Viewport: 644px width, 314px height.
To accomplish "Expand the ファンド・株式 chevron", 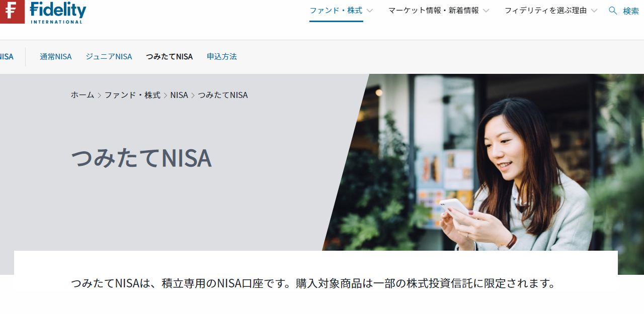I will 369,11.
